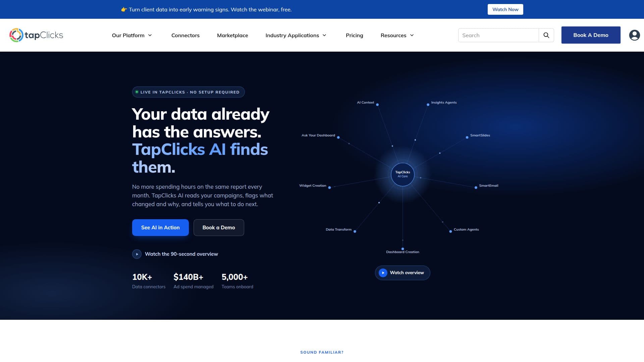Select the TapClicks AI Core center node
Viewport: 644px width, 362px height.
(x=402, y=174)
